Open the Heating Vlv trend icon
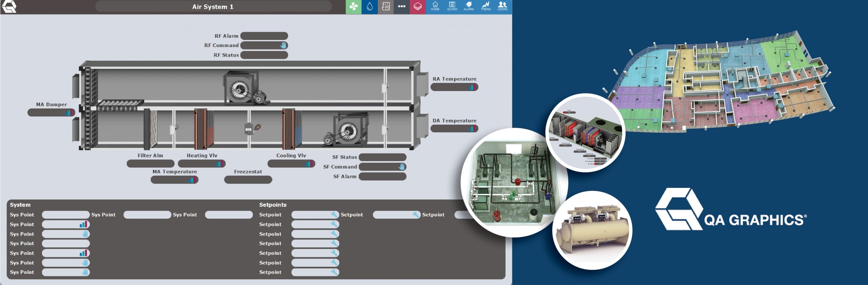This screenshot has width=868, height=285. (x=219, y=164)
